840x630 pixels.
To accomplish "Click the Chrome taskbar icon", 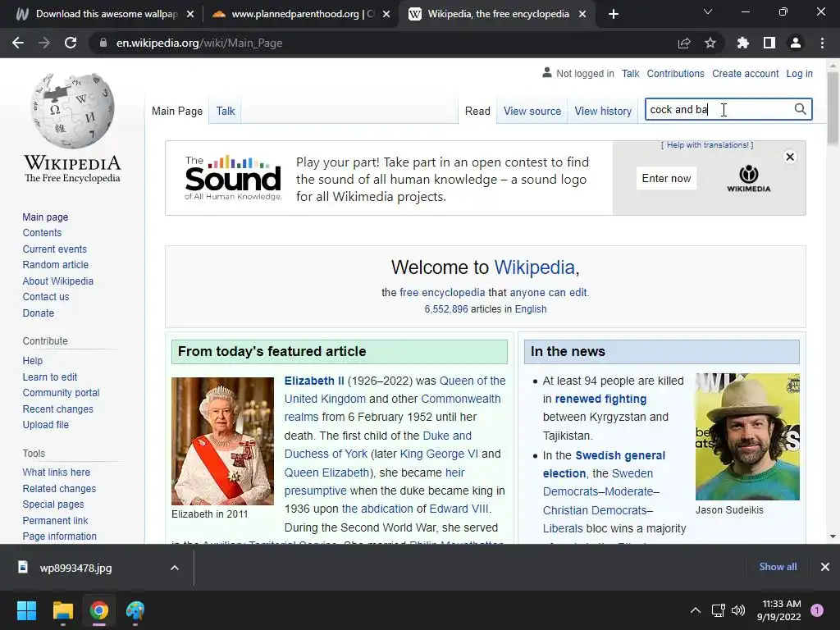I will tap(99, 610).
